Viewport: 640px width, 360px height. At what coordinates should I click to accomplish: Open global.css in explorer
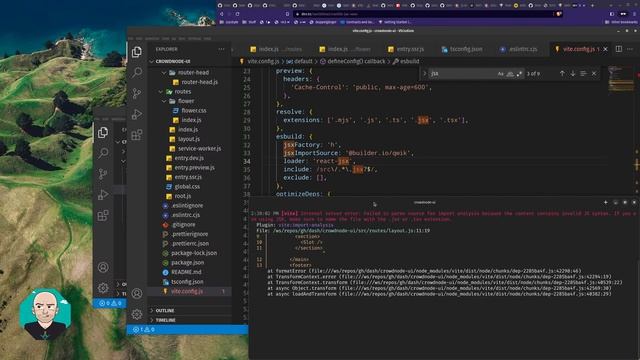point(187,187)
